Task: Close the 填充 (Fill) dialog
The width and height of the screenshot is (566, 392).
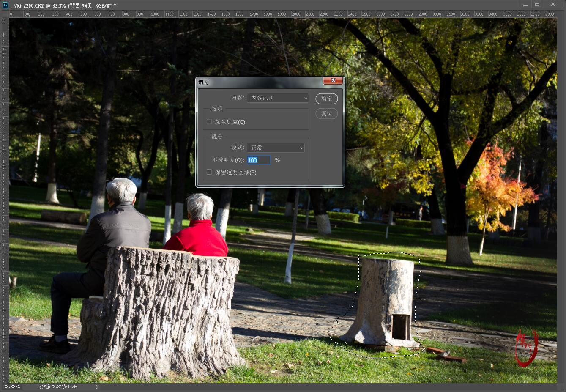Action: click(x=333, y=80)
